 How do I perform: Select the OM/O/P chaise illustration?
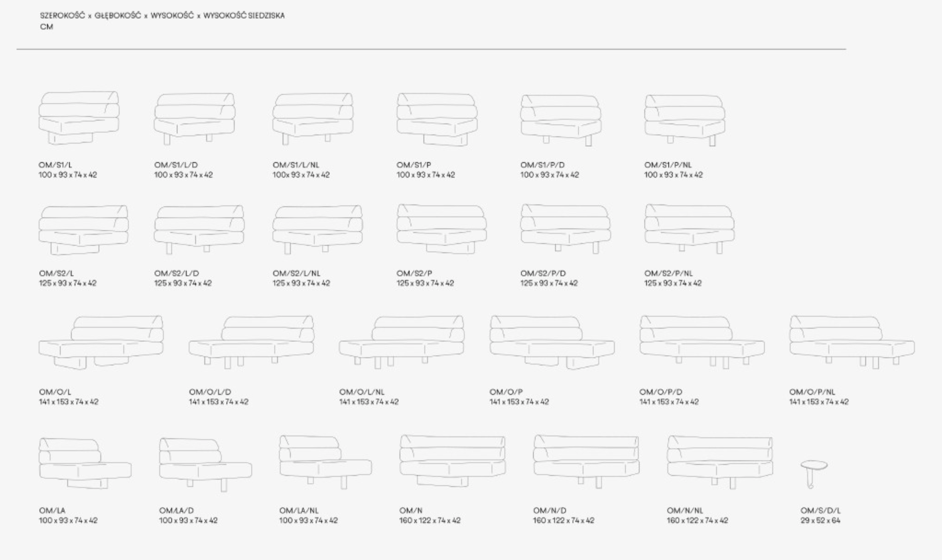click(552, 342)
